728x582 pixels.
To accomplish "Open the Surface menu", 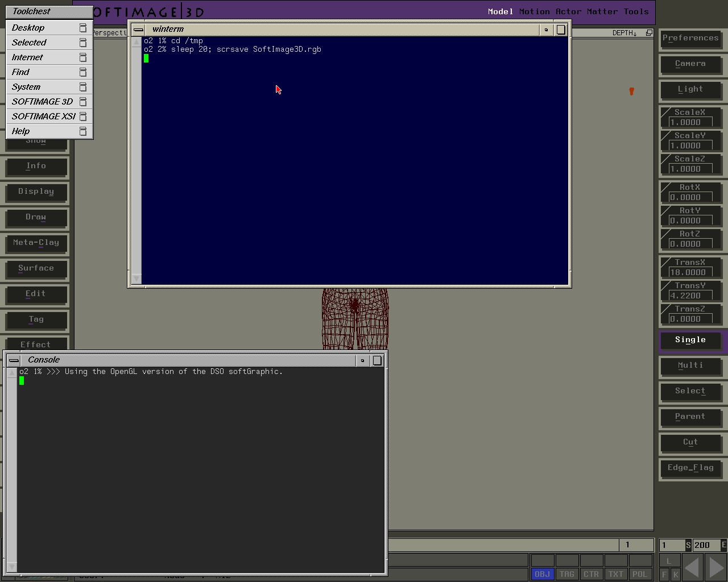I will 36,268.
